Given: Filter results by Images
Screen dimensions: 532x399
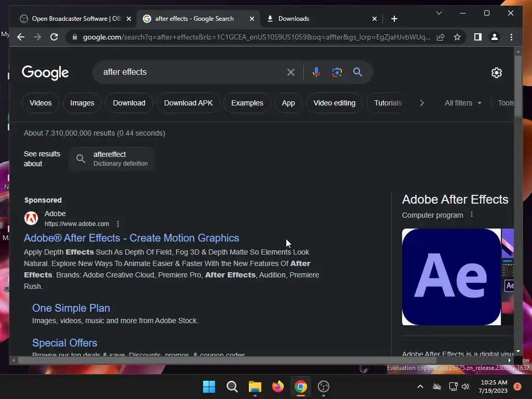Looking at the screenshot, I should [x=82, y=103].
